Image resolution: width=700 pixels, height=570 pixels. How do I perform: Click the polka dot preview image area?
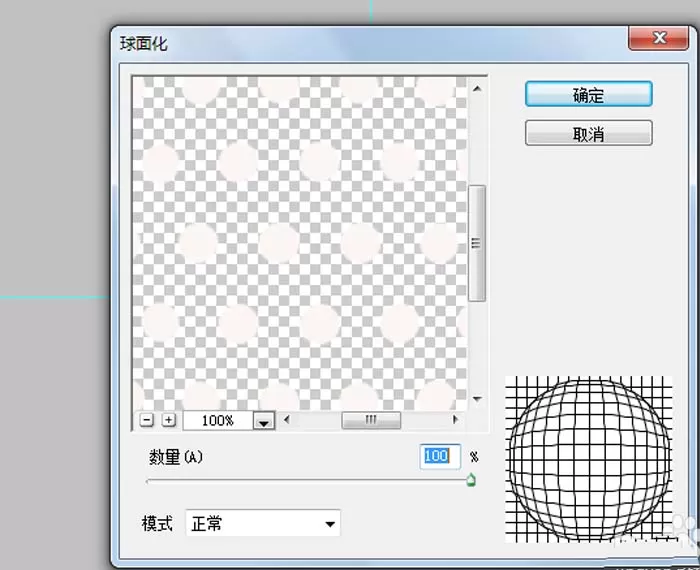click(x=300, y=243)
